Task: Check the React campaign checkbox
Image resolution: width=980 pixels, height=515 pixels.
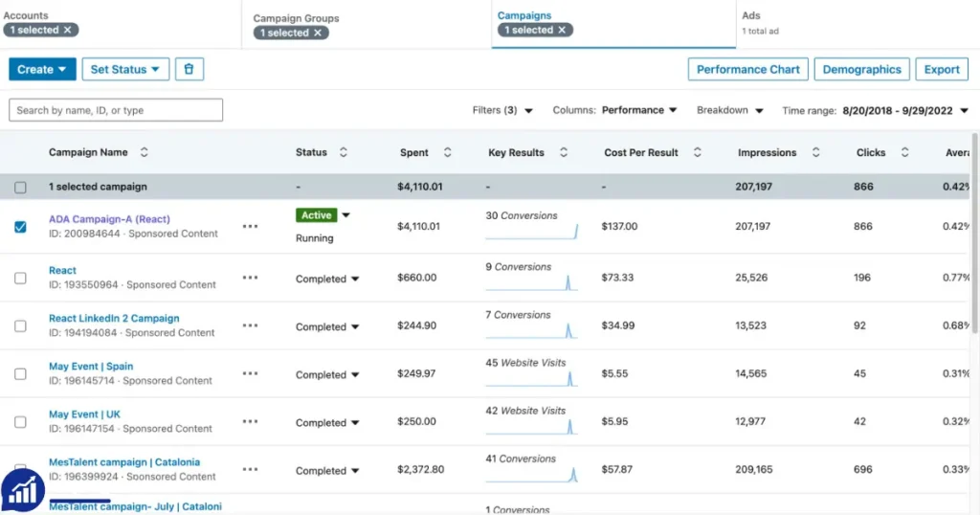Action: [x=21, y=279]
